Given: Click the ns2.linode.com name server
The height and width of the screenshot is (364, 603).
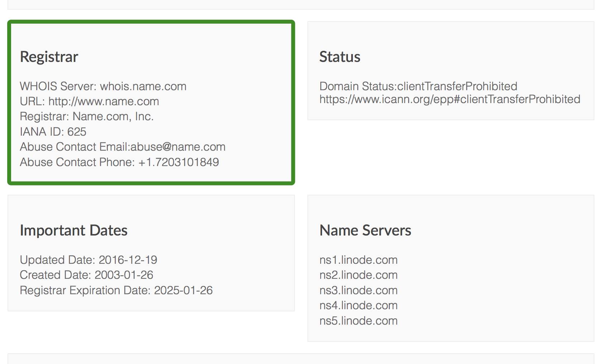Looking at the screenshot, I should coord(358,275).
